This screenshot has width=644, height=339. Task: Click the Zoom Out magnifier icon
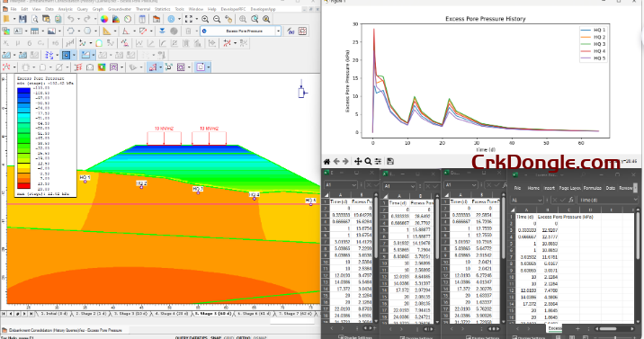217,19
